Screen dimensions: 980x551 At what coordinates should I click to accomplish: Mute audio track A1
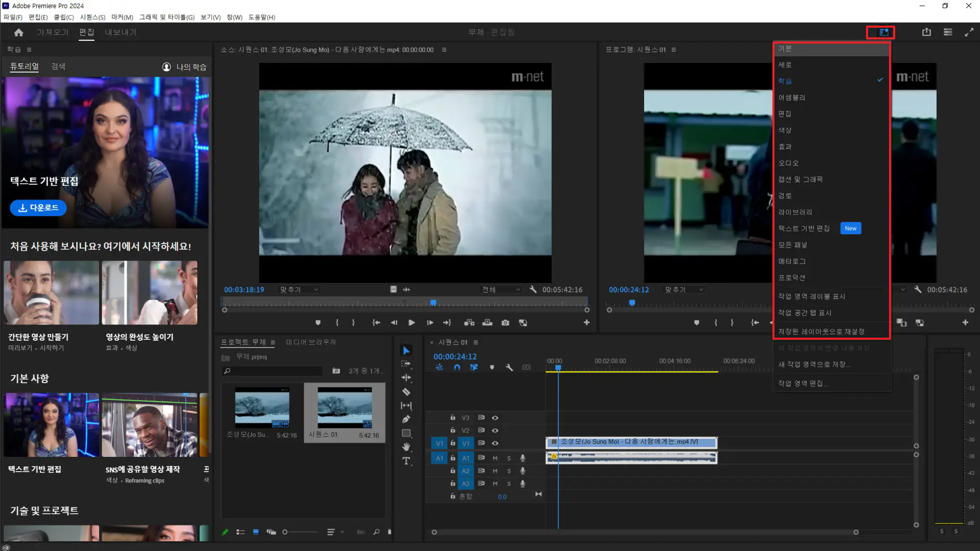tap(495, 458)
